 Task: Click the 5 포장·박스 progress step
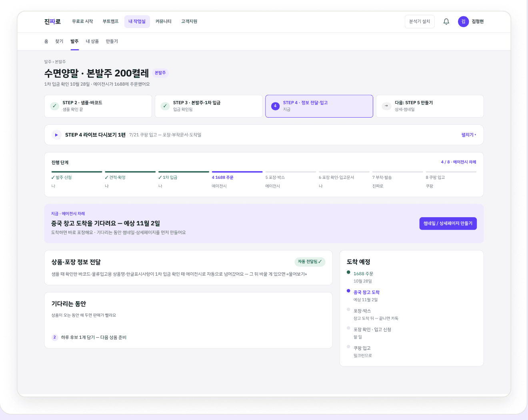[x=291, y=180]
